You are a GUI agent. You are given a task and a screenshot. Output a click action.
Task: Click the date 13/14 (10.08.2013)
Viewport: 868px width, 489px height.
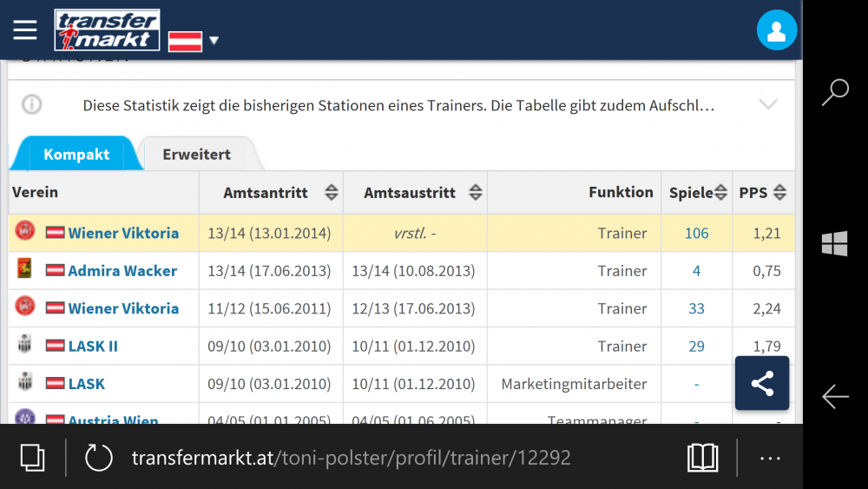[x=413, y=271]
